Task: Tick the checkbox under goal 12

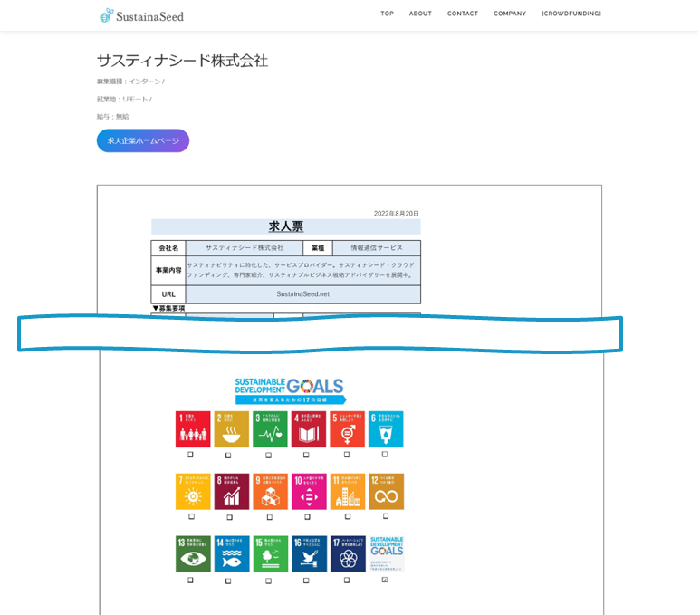Action: tap(386, 516)
